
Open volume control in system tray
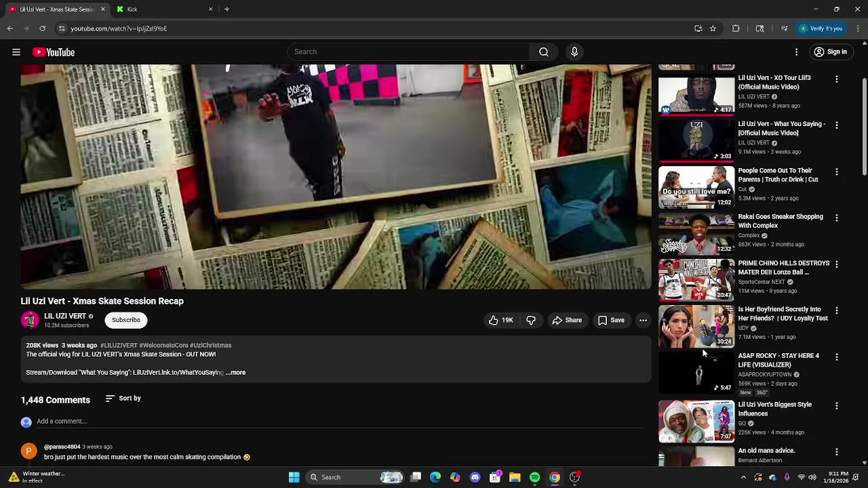pyautogui.click(x=812, y=477)
